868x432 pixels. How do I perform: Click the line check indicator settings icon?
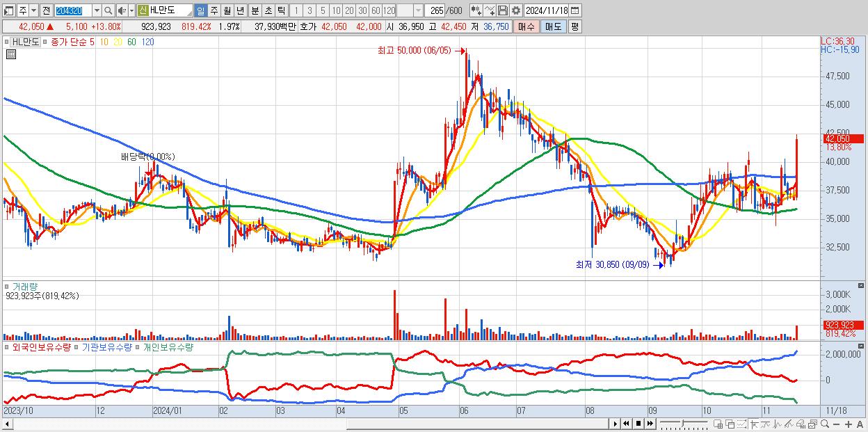pos(490,10)
